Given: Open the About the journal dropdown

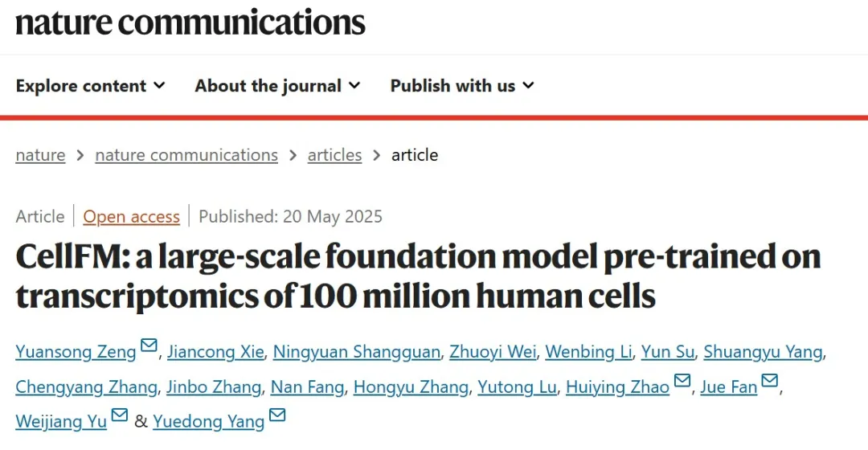Looking at the screenshot, I should [277, 86].
